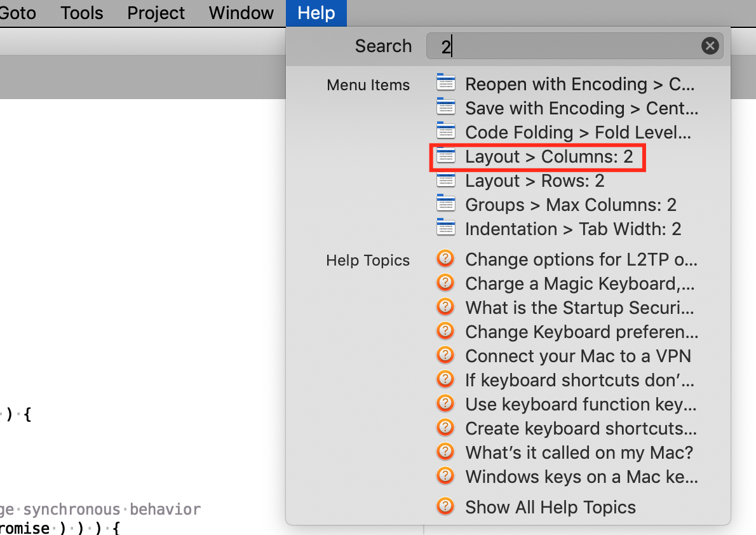
Task: Close the Help menu
Action: (x=316, y=13)
